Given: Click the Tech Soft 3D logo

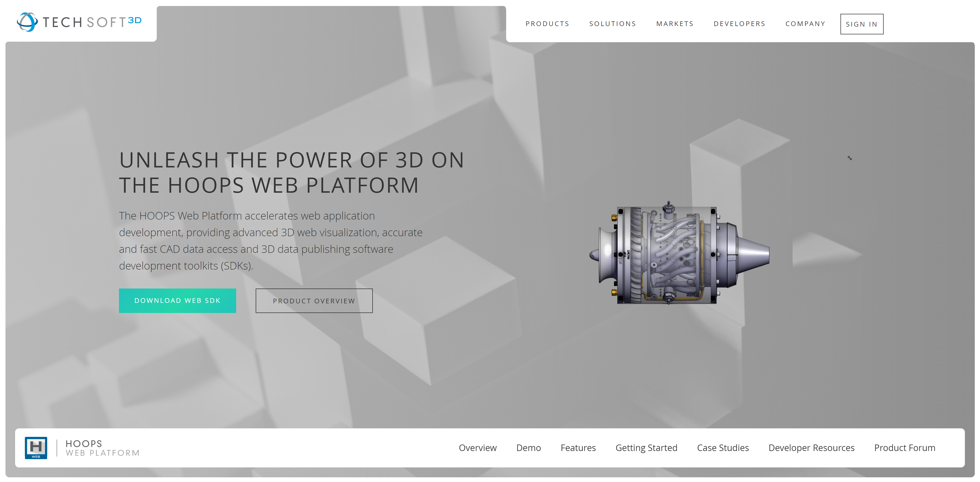Looking at the screenshot, I should (x=79, y=22).
